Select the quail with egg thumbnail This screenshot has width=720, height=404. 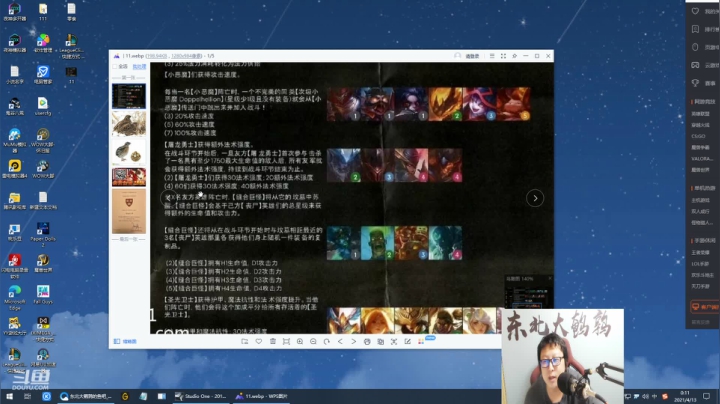click(129, 152)
